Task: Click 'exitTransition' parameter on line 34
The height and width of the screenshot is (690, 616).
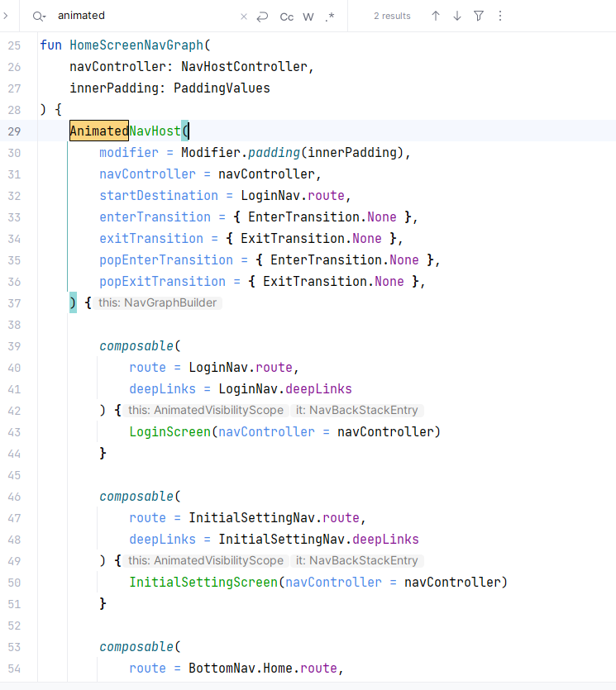Action: click(x=151, y=239)
